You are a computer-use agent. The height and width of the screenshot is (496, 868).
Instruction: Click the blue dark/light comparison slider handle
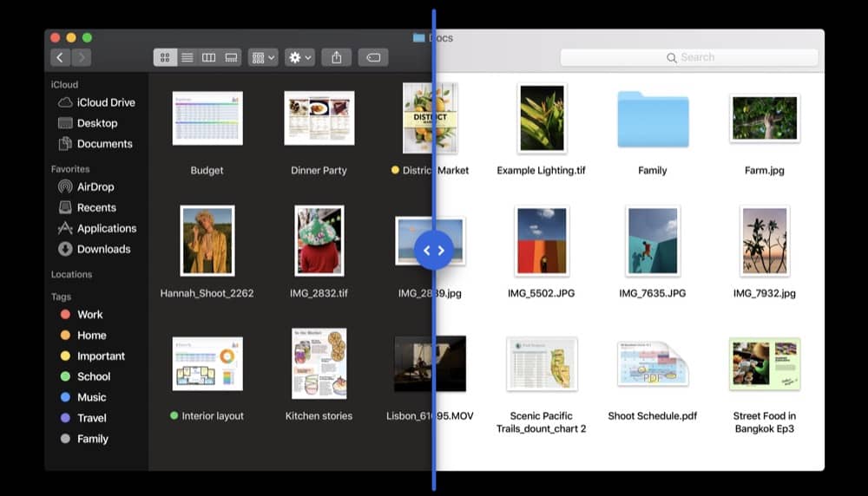click(433, 251)
